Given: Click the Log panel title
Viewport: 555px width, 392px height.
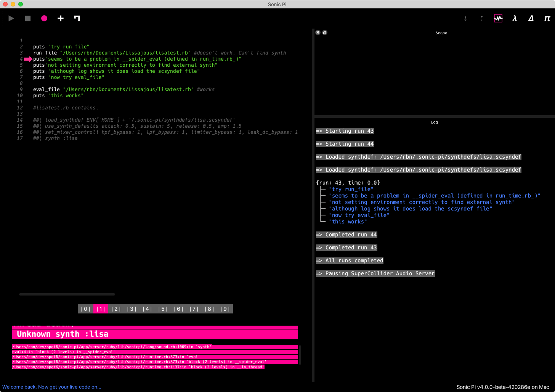Looking at the screenshot, I should pos(434,122).
